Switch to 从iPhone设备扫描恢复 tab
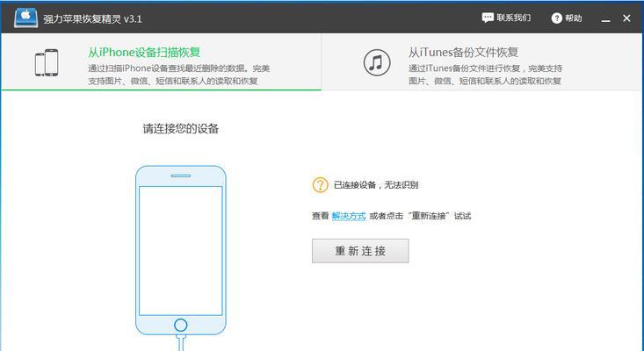The image size is (644, 351). pyautogui.click(x=162, y=62)
